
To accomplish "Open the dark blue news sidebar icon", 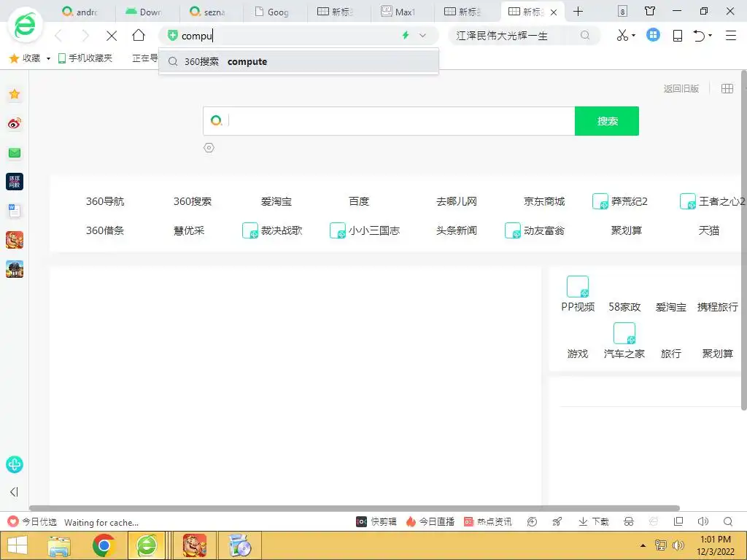I will [x=15, y=182].
